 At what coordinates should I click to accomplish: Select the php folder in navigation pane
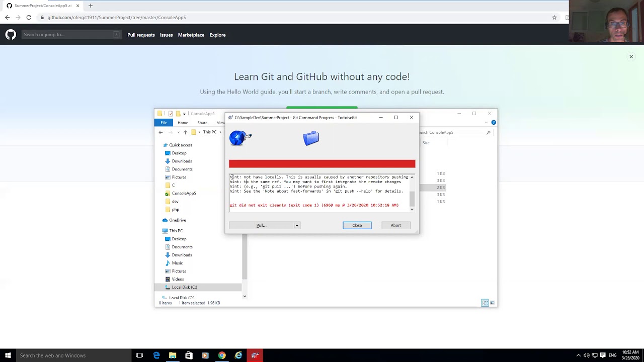click(x=175, y=209)
